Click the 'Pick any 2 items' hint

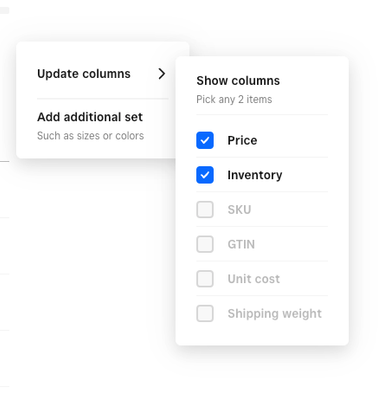(x=234, y=99)
